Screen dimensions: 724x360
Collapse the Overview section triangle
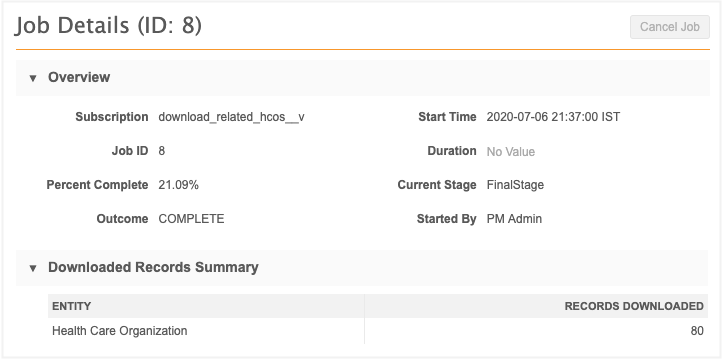tap(32, 78)
